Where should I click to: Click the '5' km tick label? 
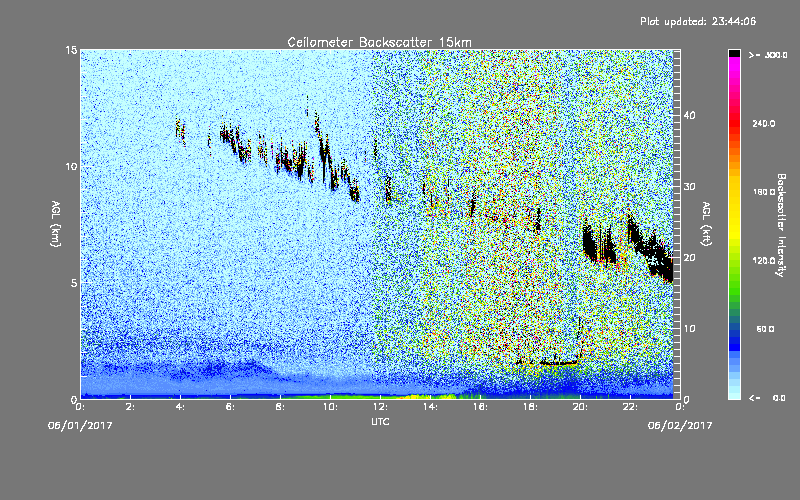pyautogui.click(x=74, y=283)
